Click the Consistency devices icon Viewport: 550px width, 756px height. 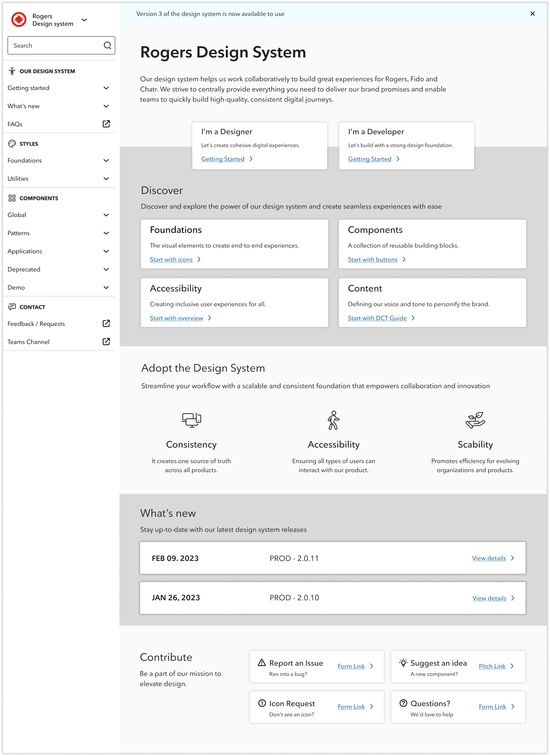tap(192, 420)
